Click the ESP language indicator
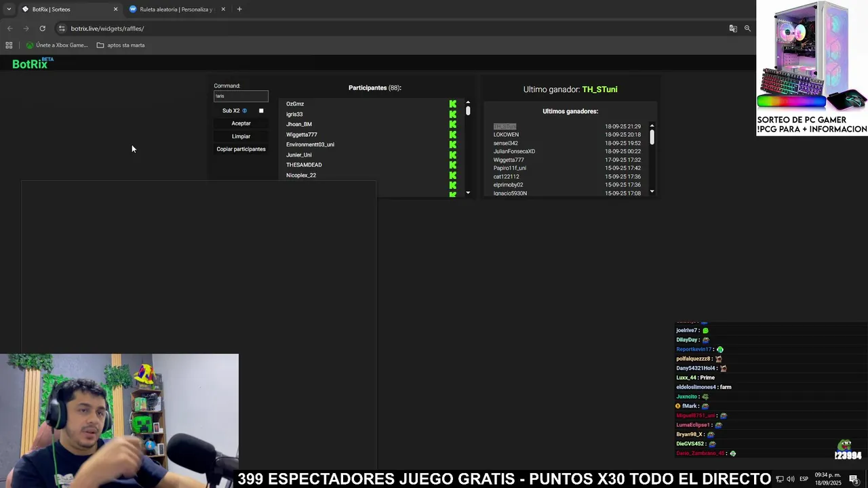 (804, 479)
